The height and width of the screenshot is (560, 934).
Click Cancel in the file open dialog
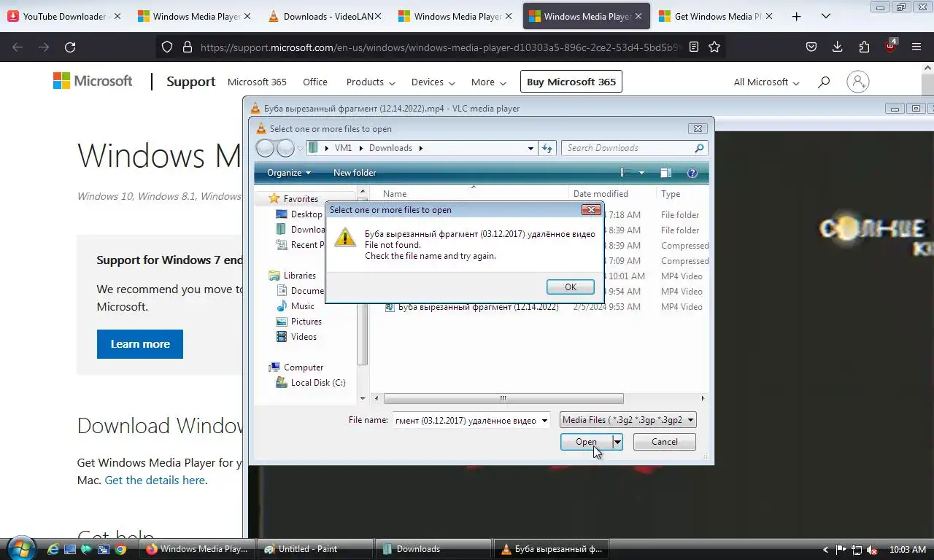click(x=664, y=442)
